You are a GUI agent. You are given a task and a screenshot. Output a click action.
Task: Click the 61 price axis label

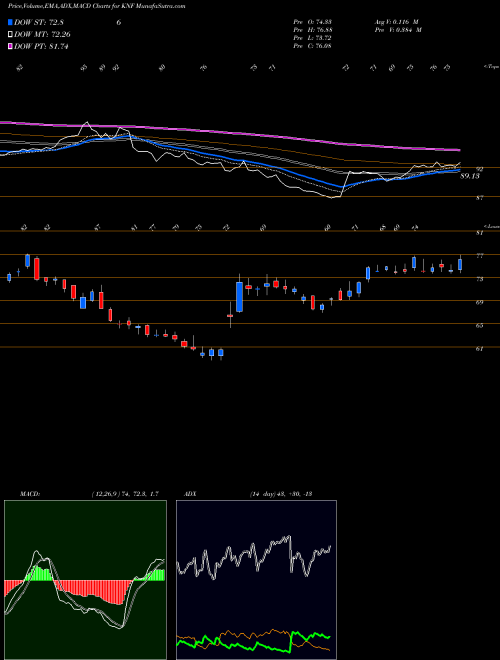pyautogui.click(x=479, y=349)
